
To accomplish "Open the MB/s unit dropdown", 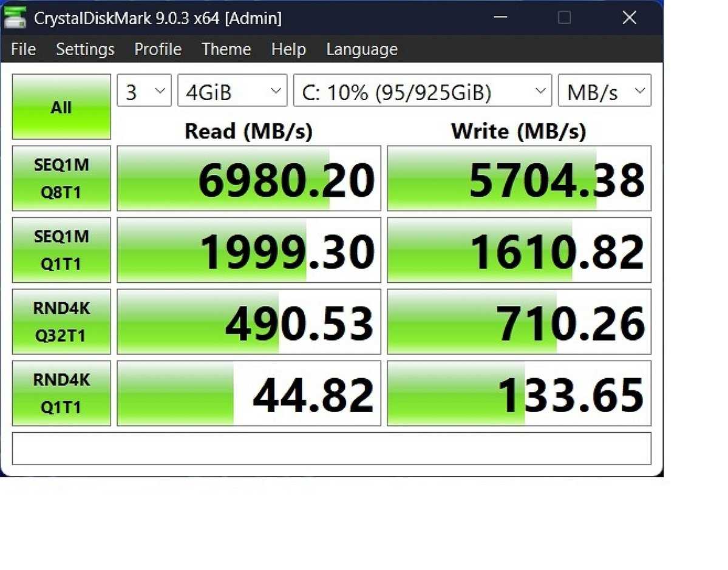I will [605, 90].
